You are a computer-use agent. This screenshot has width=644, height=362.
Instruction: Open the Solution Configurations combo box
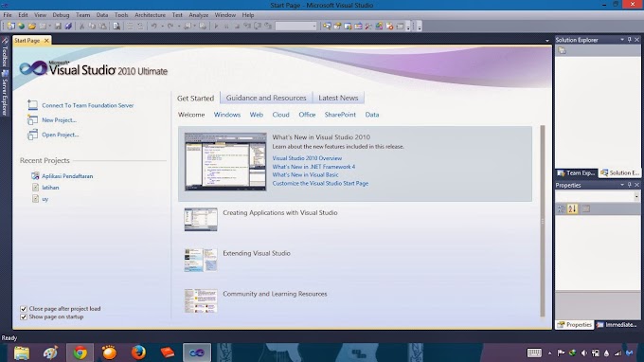(296, 26)
